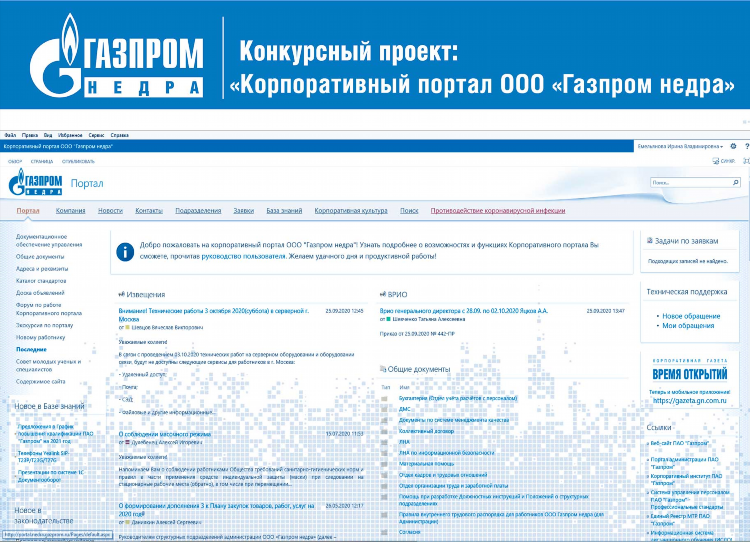Click the Gazprom Nedra logo beside Портал
This screenshot has height=542, width=750.
(x=36, y=182)
